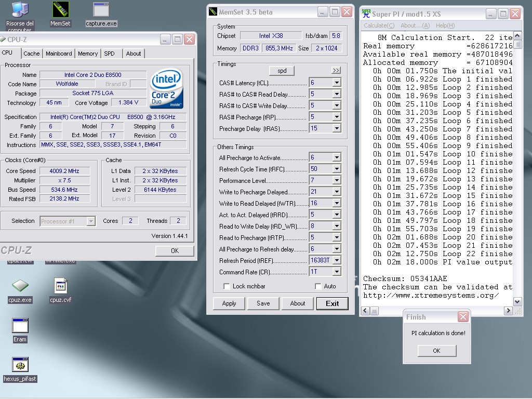Open Refresh Period (tREF) dropdown
Viewport: 532px width, 399px height.
click(x=337, y=260)
